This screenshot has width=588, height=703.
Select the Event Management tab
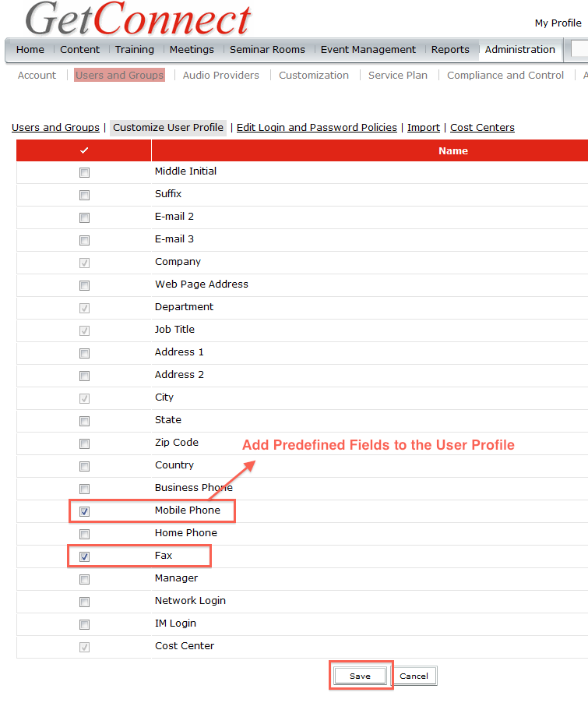point(368,49)
